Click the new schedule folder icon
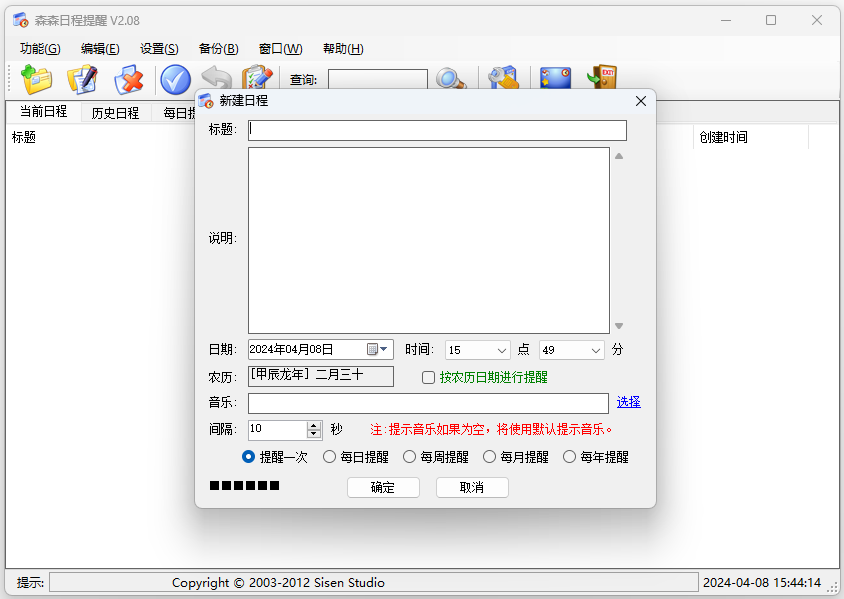 click(37, 80)
